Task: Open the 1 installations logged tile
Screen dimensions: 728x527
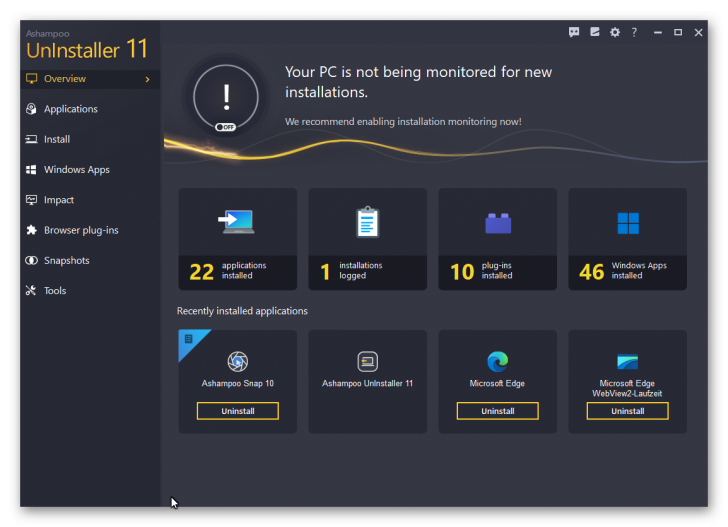Action: coord(368,239)
